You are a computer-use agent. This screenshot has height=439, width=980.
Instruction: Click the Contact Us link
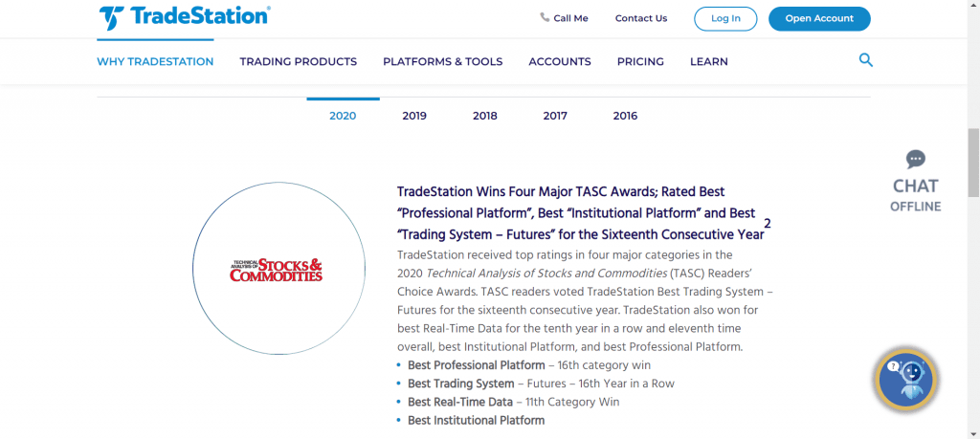coord(641,18)
